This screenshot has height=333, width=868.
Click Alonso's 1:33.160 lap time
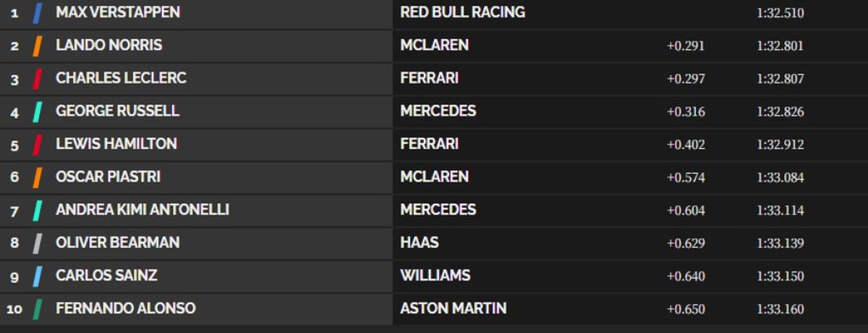(780, 309)
